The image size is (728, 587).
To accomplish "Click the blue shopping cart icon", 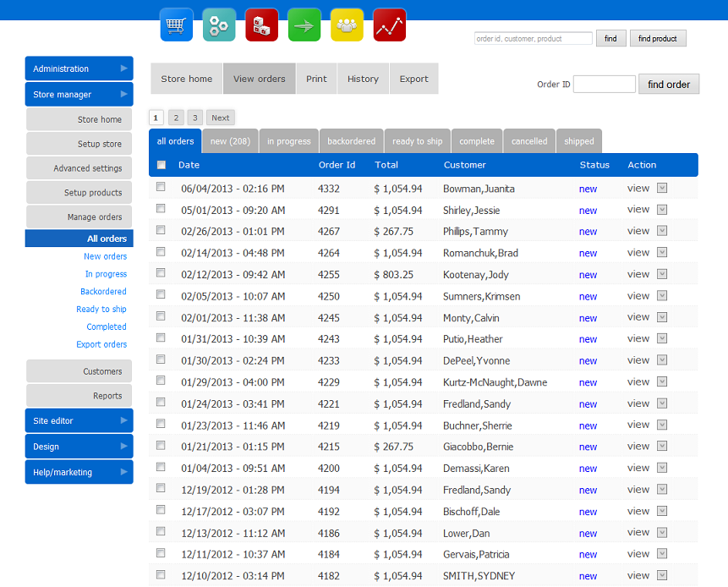I will pyautogui.click(x=177, y=25).
